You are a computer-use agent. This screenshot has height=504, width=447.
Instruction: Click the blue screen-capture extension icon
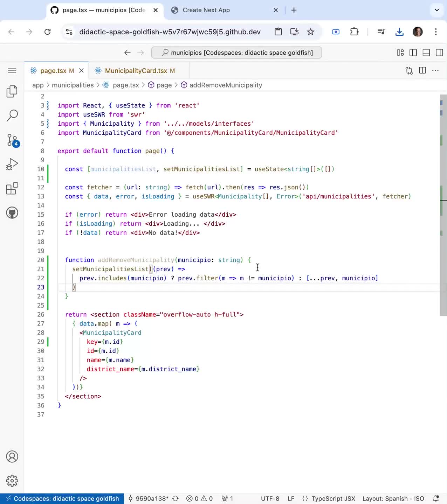(336, 32)
